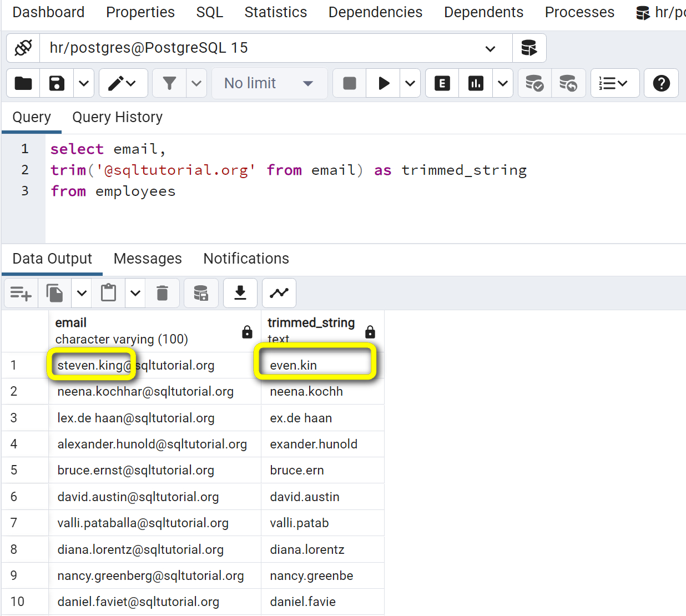Expand the execute options chevron
The height and width of the screenshot is (616, 686).
[x=410, y=83]
